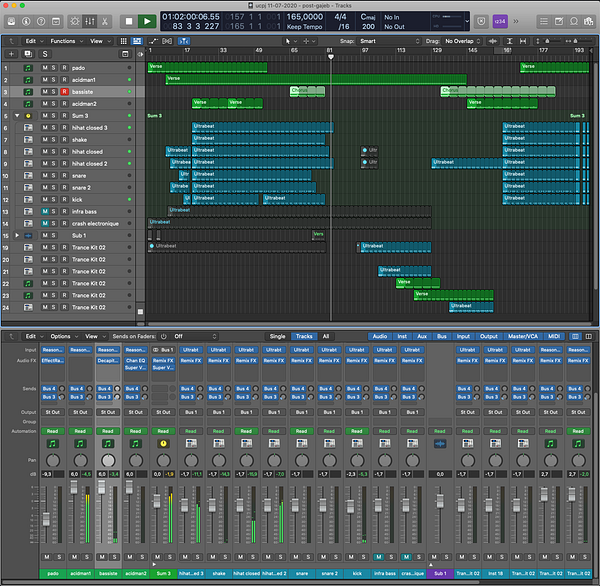Switch mixer to Single view
The image size is (600, 586).
[277, 336]
